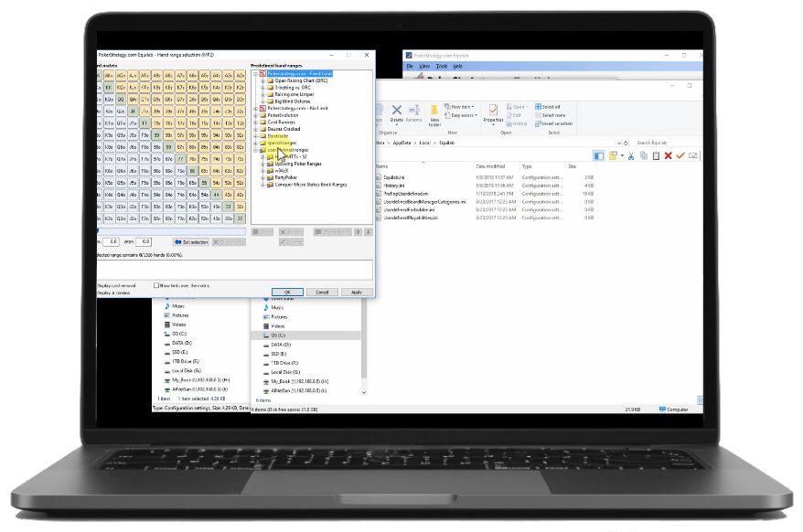803x532 pixels.
Task: Toggle Show hints over the matrix checkbox
Action: pyautogui.click(x=156, y=285)
